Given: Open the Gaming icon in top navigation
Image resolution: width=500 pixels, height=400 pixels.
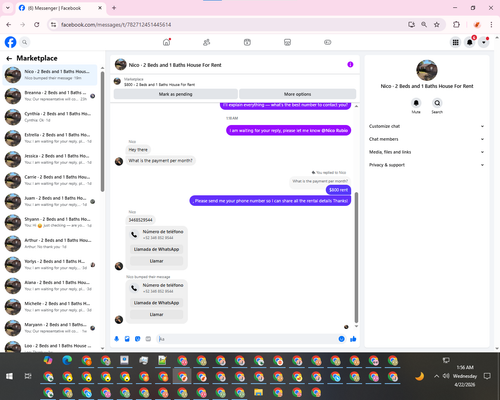Looking at the screenshot, I should tap(328, 42).
